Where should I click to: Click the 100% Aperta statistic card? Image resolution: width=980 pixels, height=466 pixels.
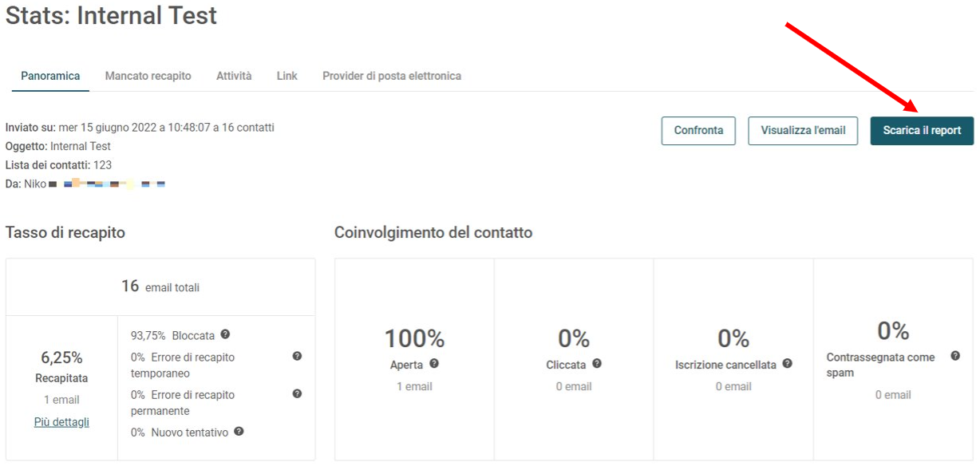pyautogui.click(x=414, y=359)
